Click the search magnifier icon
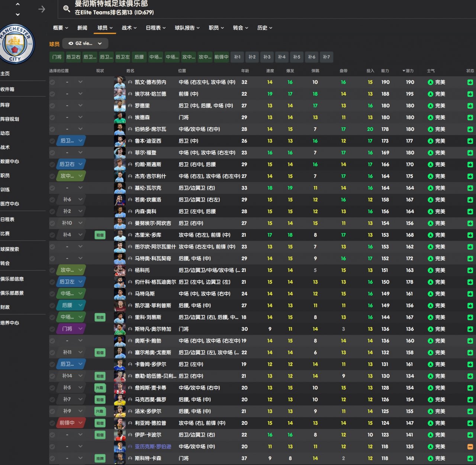Image resolution: width=476 pixels, height=465 pixels. 67,9
